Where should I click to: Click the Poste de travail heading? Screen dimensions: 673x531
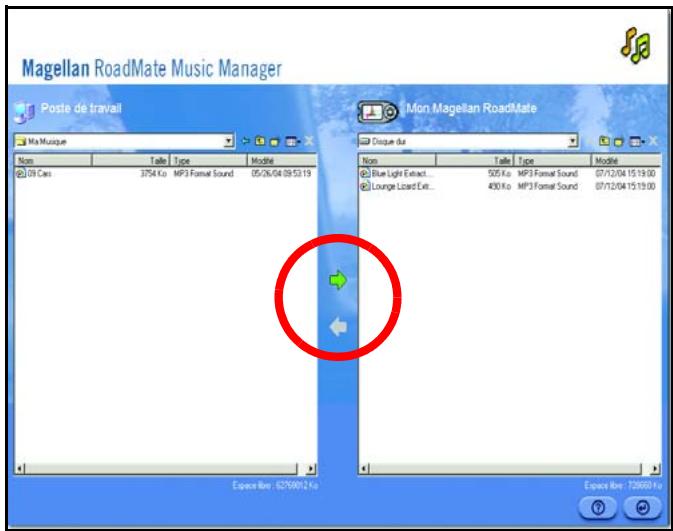[81, 108]
